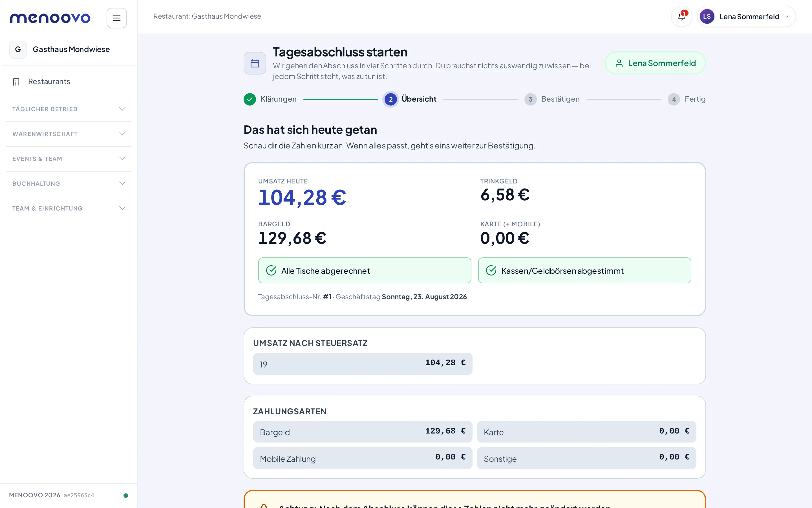This screenshot has height=508, width=812.
Task: Click the check icon in Alle Tische abgerechnet
Action: [271, 270]
